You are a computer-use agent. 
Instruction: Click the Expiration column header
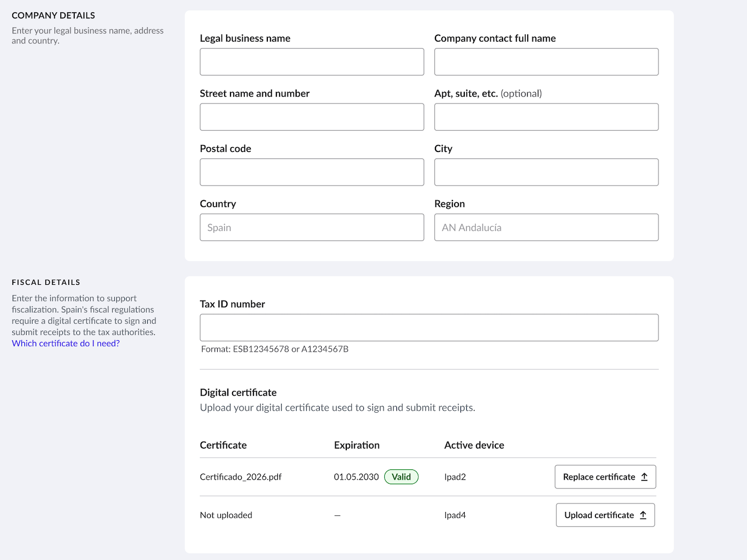[x=357, y=445]
